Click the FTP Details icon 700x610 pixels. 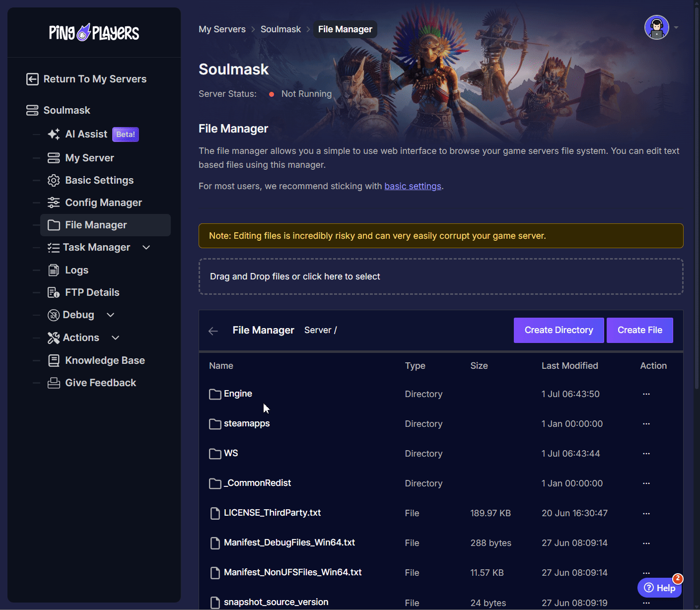tap(54, 292)
